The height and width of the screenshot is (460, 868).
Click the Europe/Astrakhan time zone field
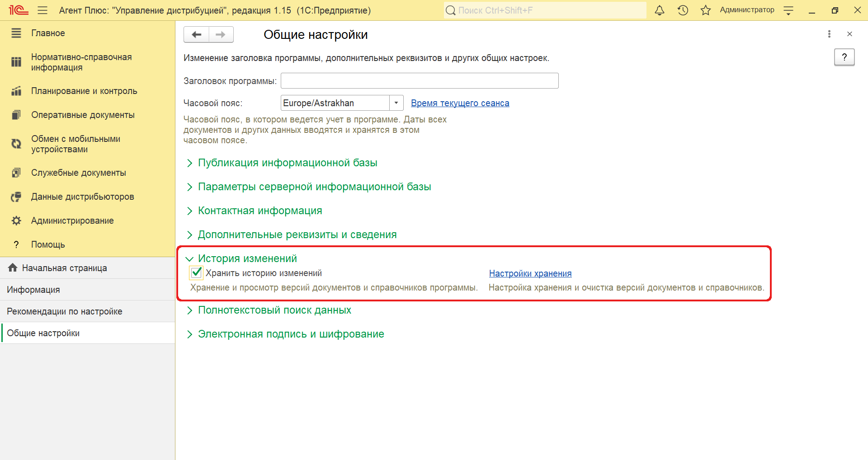(335, 103)
